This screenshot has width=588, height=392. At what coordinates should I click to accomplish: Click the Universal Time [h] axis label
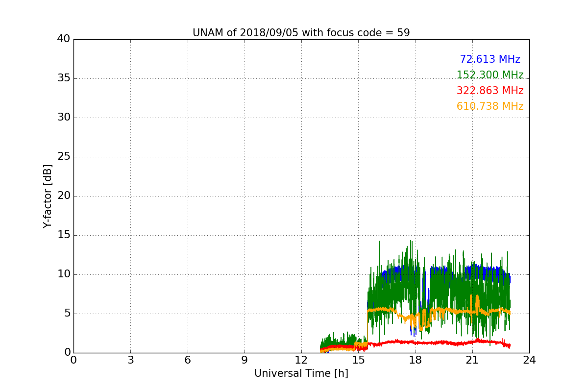click(x=301, y=373)
